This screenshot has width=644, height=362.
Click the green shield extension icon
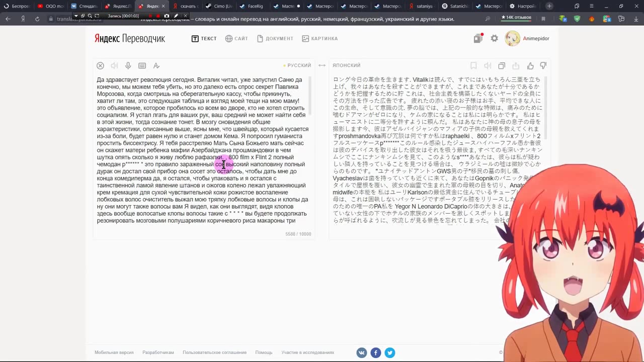tap(577, 19)
